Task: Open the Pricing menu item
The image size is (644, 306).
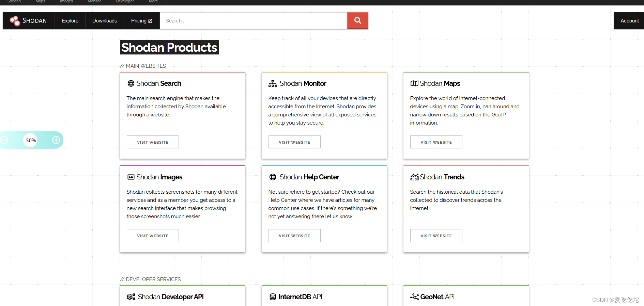Action: 142,21
